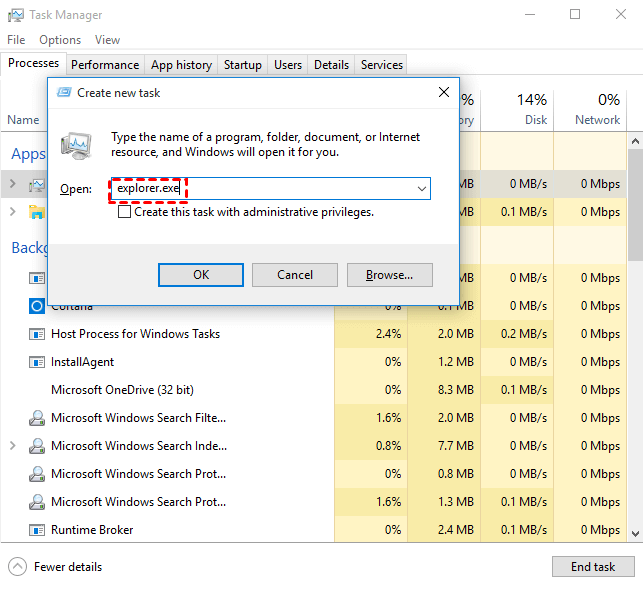The image size is (643, 591).
Task: Switch to the Details tab
Action: pos(331,65)
